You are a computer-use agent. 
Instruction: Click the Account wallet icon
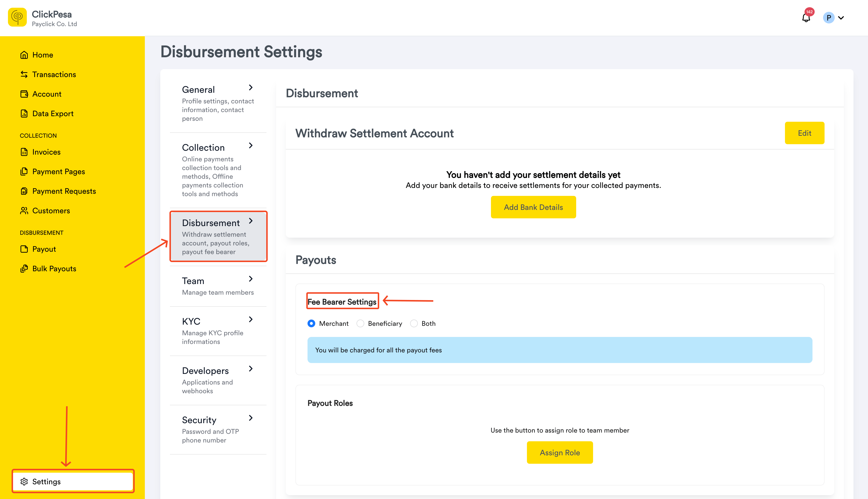pyautogui.click(x=24, y=94)
